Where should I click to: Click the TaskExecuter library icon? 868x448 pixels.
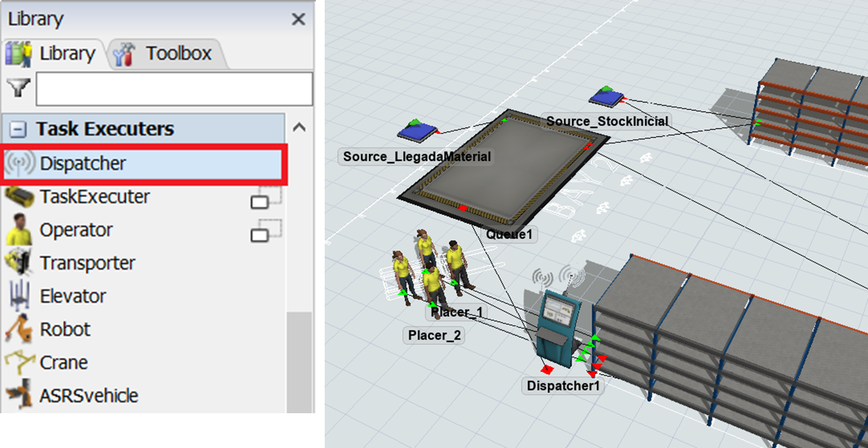[x=19, y=197]
